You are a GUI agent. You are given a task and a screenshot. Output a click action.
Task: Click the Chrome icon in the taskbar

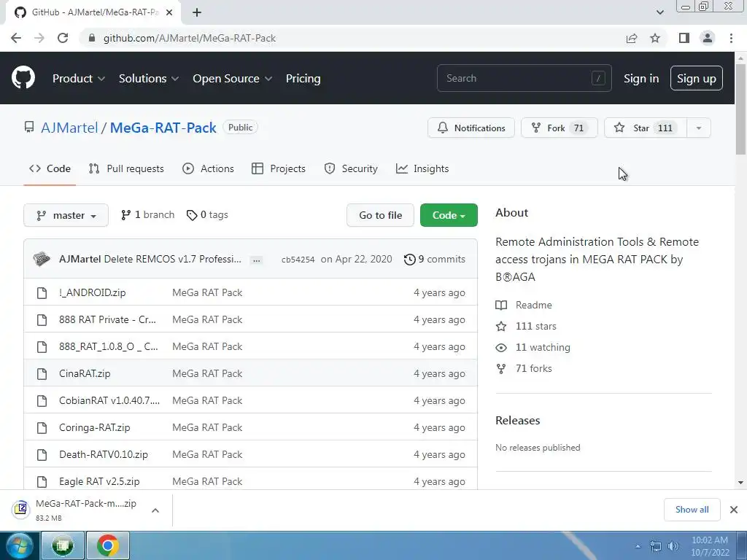coord(108,545)
